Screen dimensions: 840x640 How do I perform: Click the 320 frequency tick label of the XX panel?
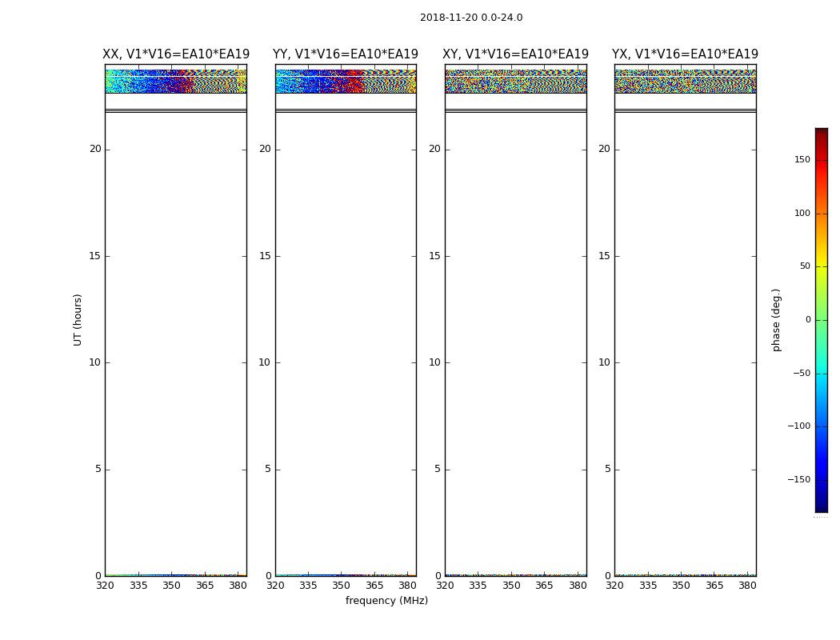[105, 586]
